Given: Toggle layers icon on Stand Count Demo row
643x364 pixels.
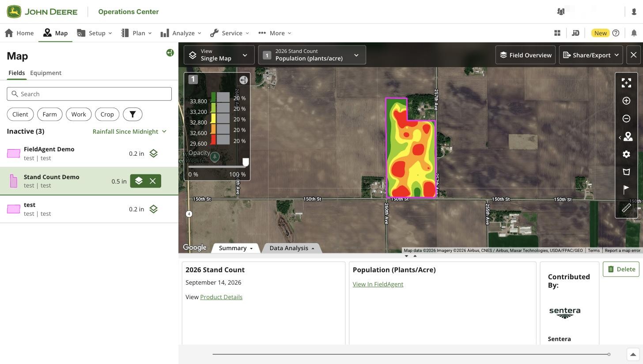Looking at the screenshot, I should click(x=139, y=181).
